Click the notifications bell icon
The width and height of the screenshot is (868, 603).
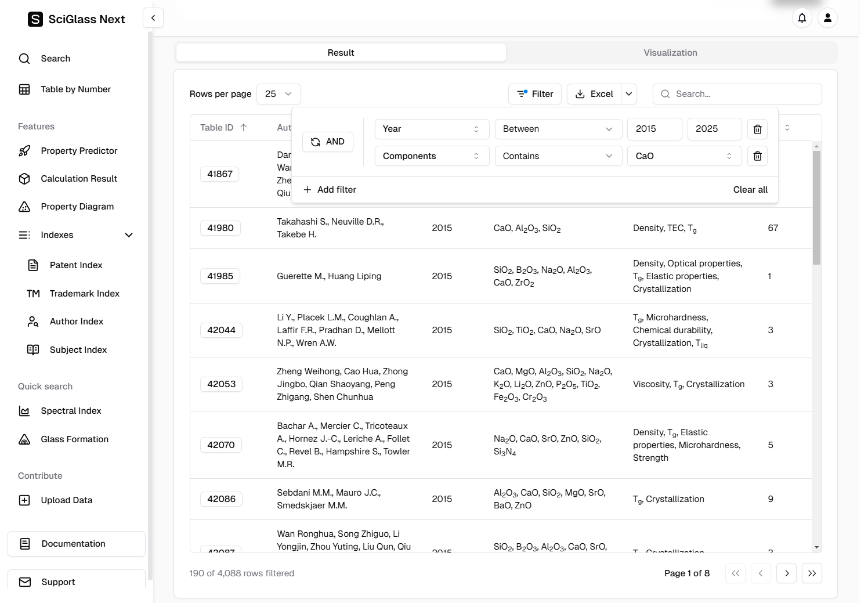tap(802, 18)
